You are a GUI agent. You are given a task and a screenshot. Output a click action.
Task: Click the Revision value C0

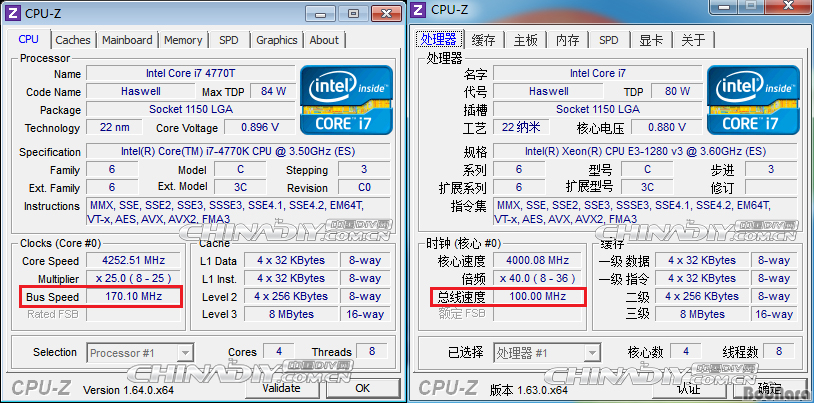pos(364,187)
